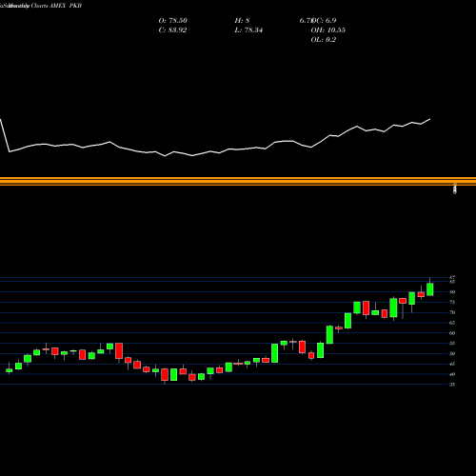Click the 'OL: 0.2' value
The image size is (476, 476).
(x=323, y=40)
